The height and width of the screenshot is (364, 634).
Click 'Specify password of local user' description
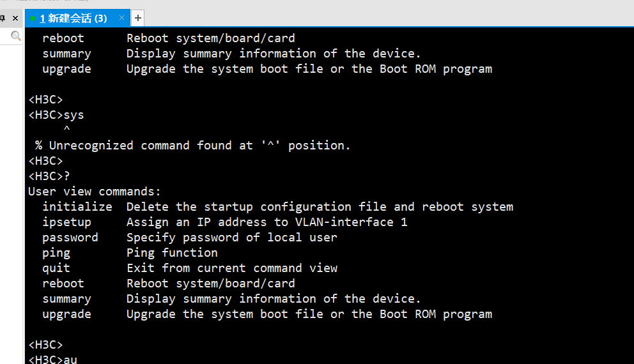point(231,238)
